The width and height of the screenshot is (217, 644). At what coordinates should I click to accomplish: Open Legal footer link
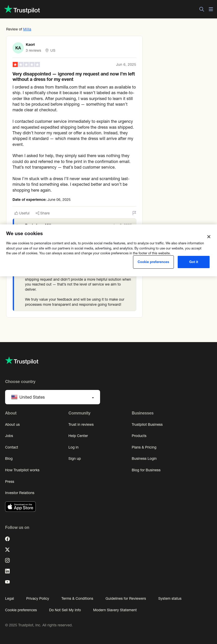tap(9, 598)
